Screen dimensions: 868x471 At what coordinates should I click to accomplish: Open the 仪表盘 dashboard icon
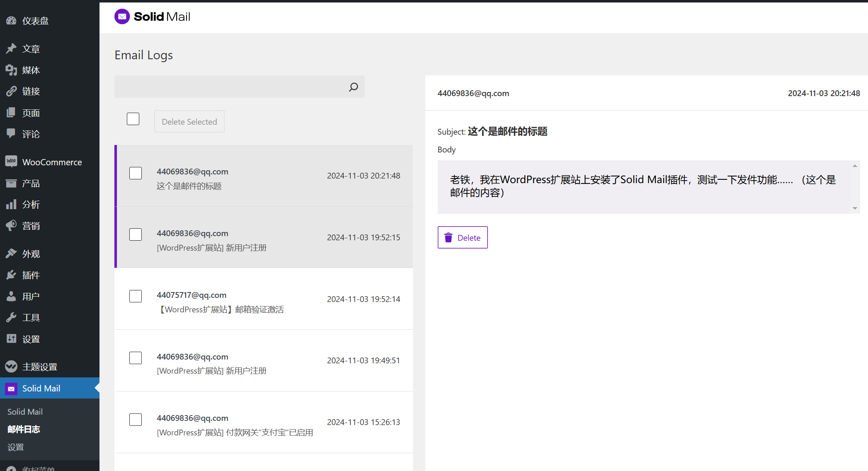(x=11, y=21)
